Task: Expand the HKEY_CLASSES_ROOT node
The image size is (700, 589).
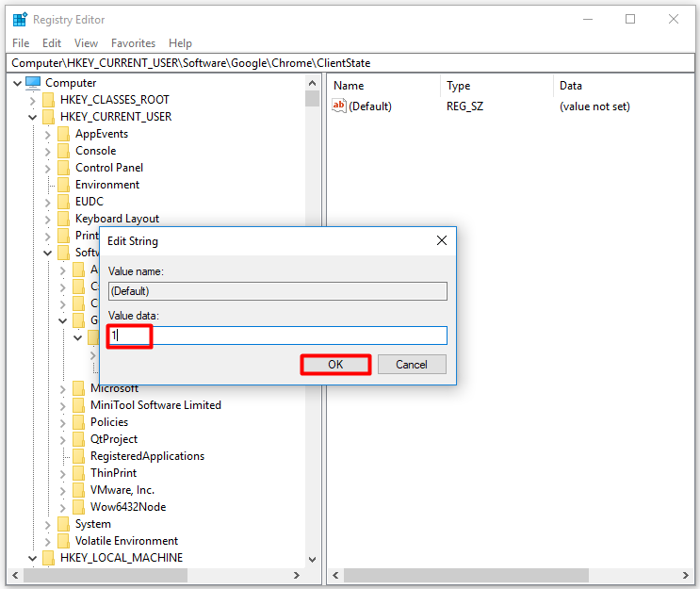Action: click(x=33, y=101)
